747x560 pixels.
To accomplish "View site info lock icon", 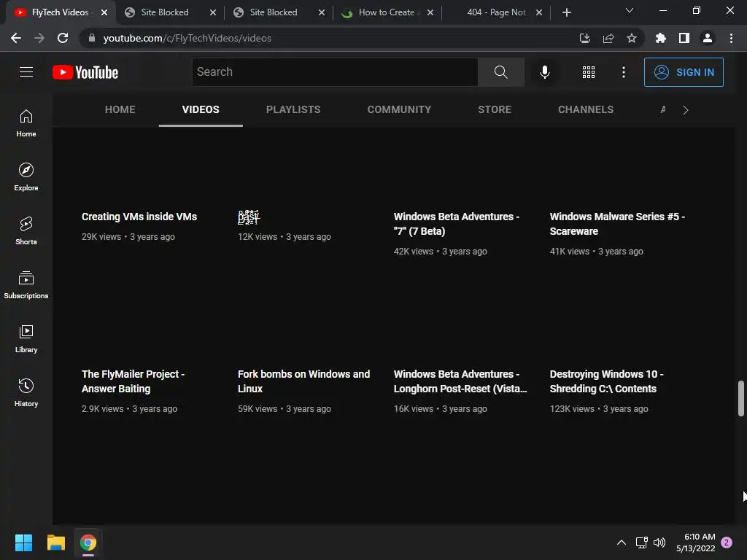I will (x=92, y=38).
